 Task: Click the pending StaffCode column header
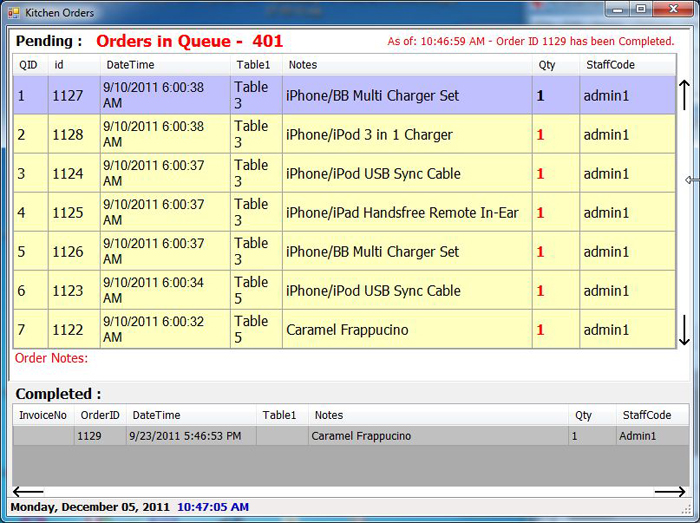coord(628,65)
